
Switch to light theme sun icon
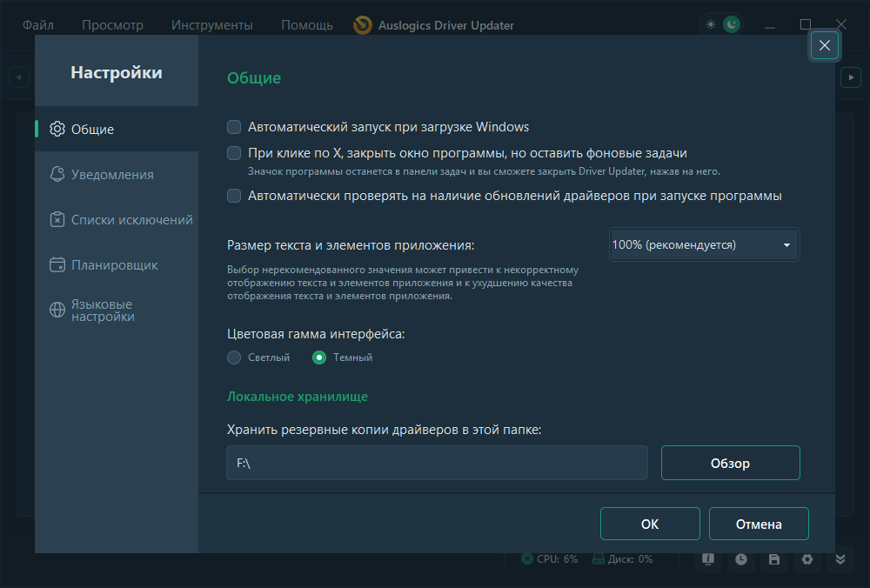coord(710,25)
